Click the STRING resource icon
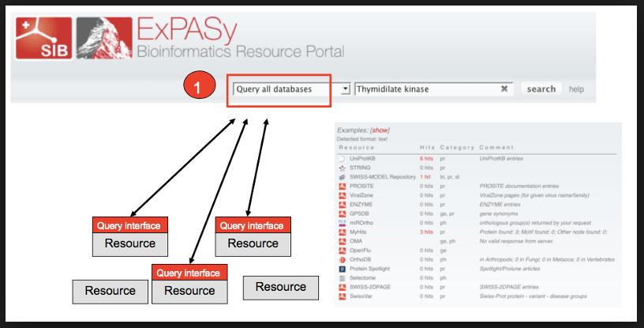 point(343,168)
